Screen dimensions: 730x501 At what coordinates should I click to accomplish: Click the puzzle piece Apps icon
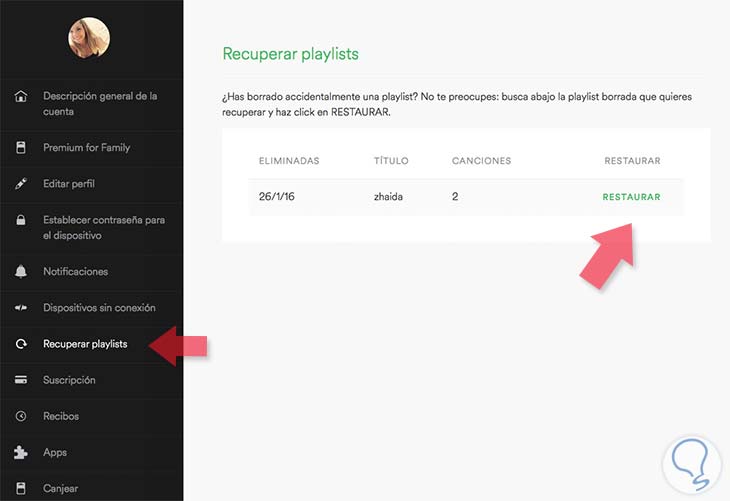point(21,452)
